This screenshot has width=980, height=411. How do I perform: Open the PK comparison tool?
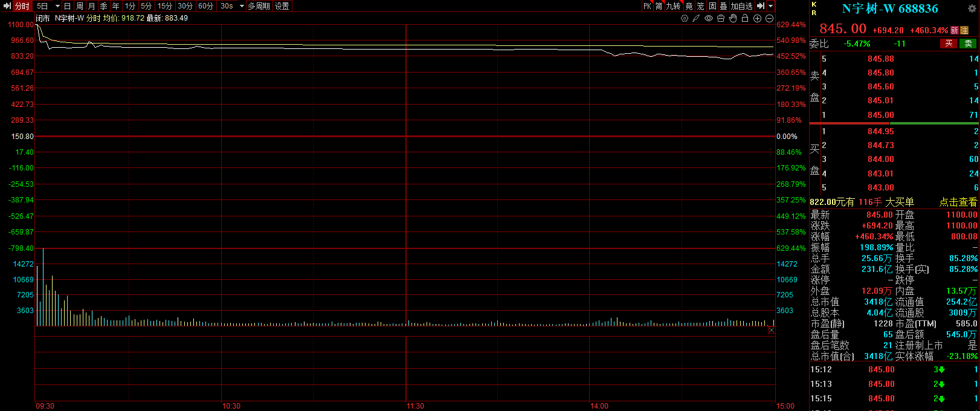(x=647, y=6)
